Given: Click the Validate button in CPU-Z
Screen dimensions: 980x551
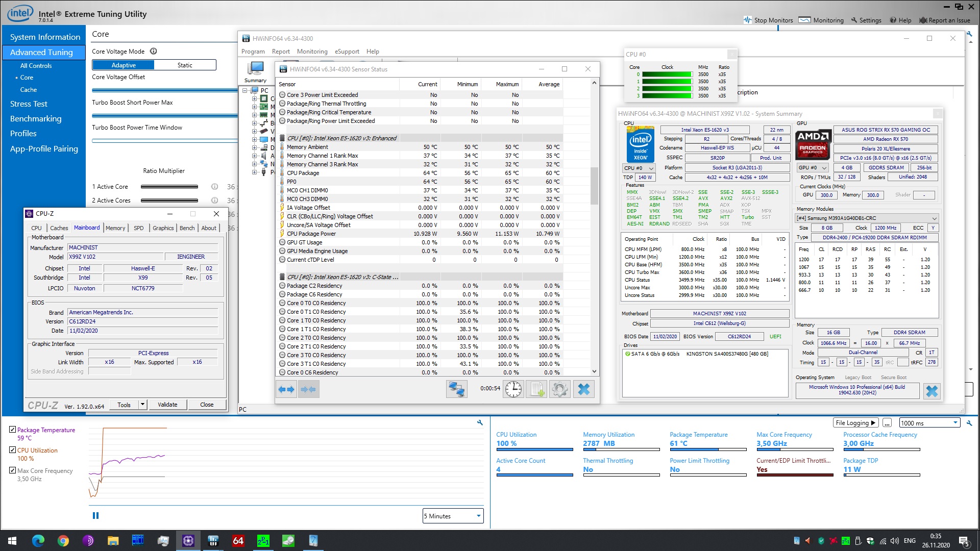Looking at the screenshot, I should coord(167,405).
